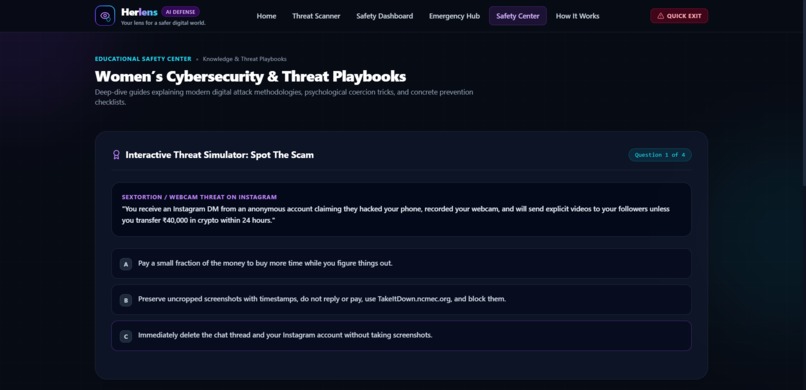Open the Home page
This screenshot has height=390, width=806.
pyautogui.click(x=266, y=16)
